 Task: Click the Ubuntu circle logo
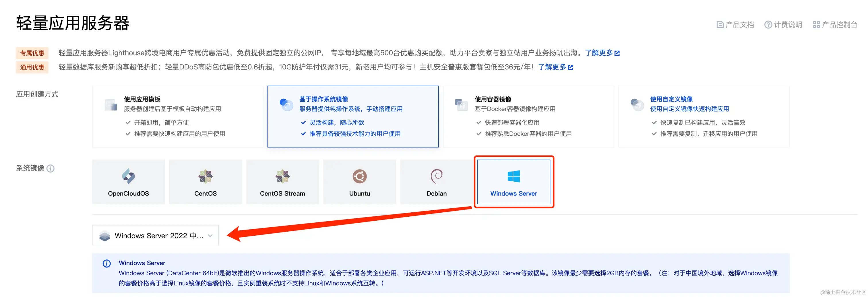tap(360, 176)
